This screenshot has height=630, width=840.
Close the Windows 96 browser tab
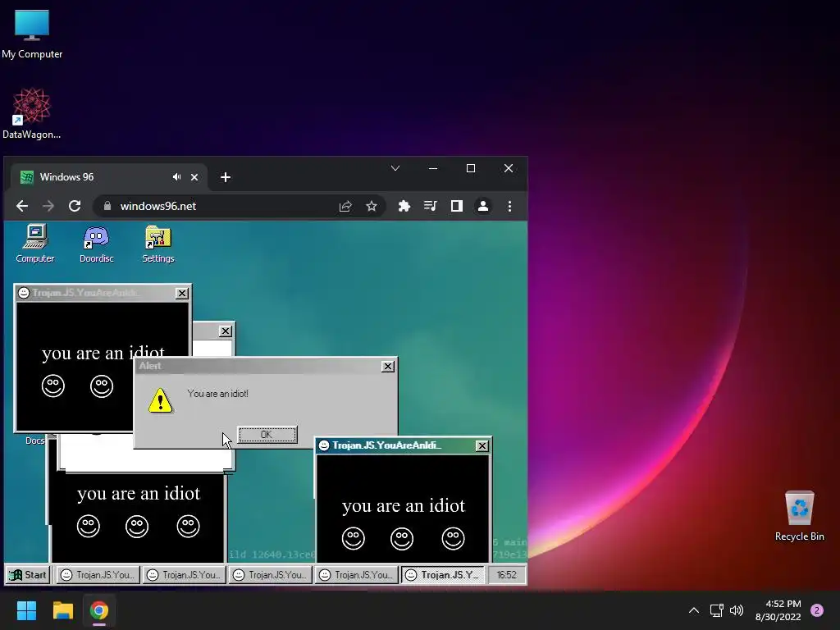[194, 177]
